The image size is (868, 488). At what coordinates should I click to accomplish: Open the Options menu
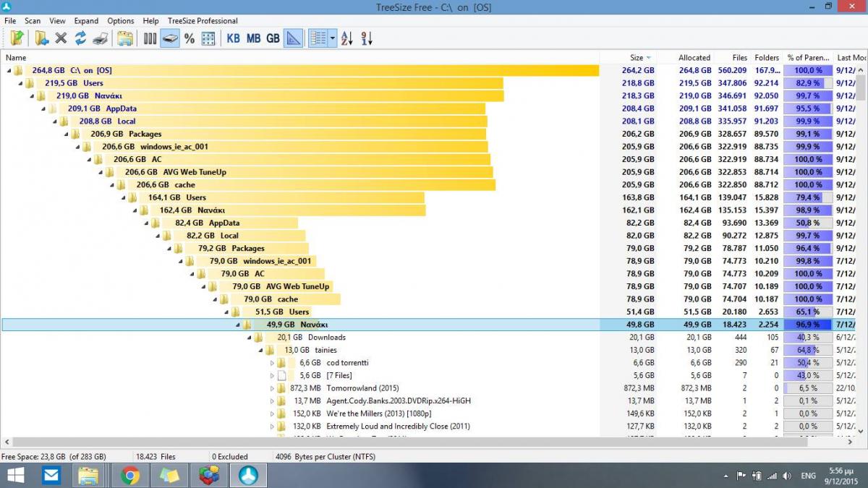point(121,21)
